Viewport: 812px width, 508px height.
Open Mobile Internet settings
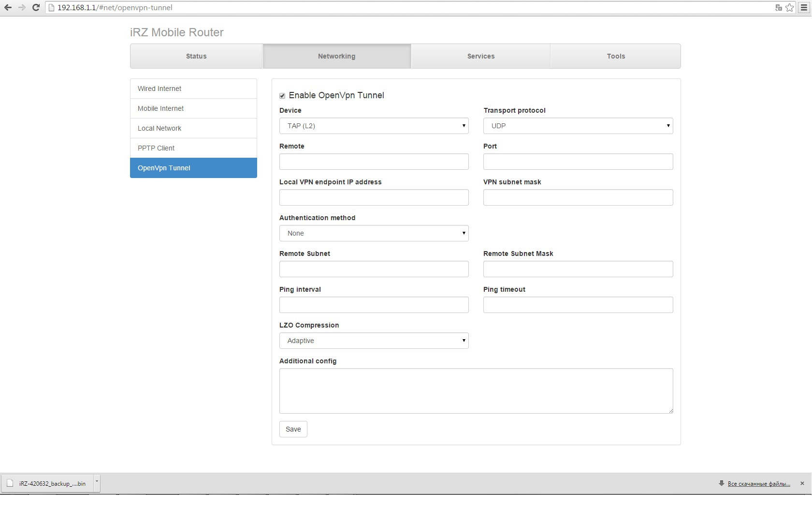(x=193, y=108)
